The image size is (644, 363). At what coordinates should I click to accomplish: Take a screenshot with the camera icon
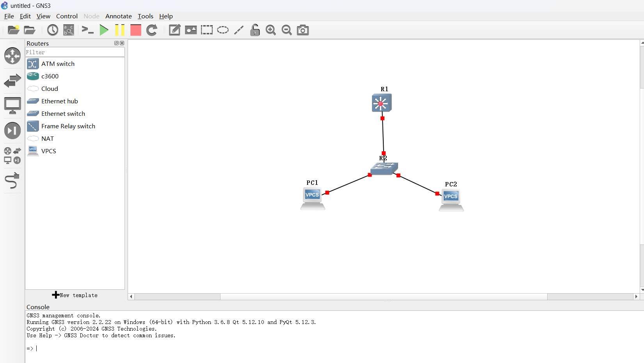pos(302,30)
